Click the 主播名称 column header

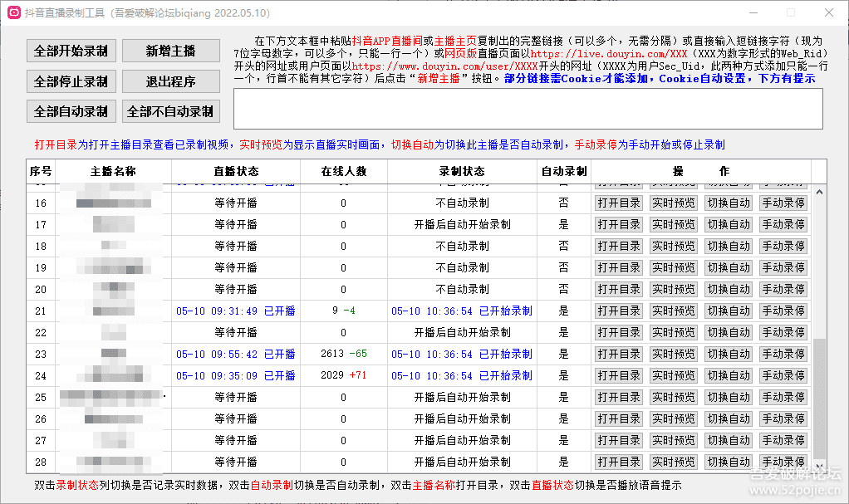tap(113, 172)
